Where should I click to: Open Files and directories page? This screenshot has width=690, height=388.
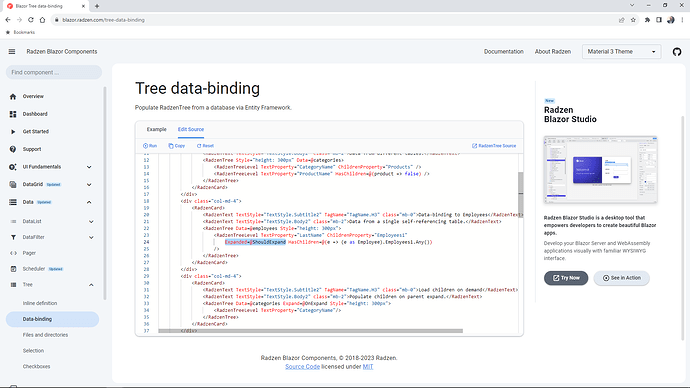tap(45, 335)
